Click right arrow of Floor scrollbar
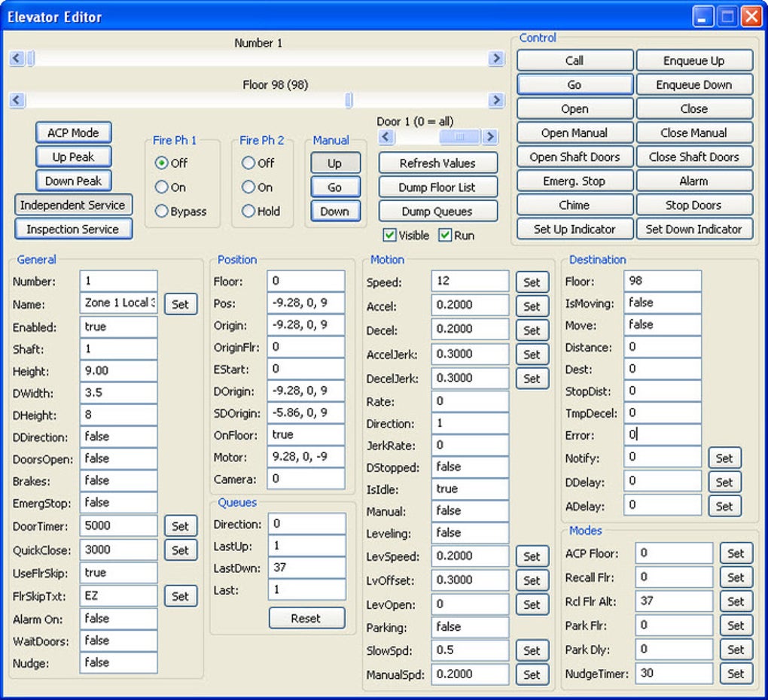 496,100
